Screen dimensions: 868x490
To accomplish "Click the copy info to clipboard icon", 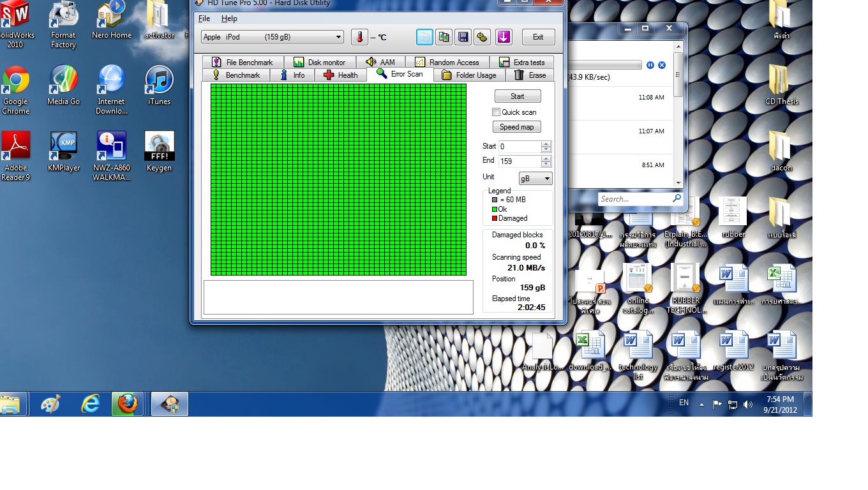I will (x=424, y=37).
